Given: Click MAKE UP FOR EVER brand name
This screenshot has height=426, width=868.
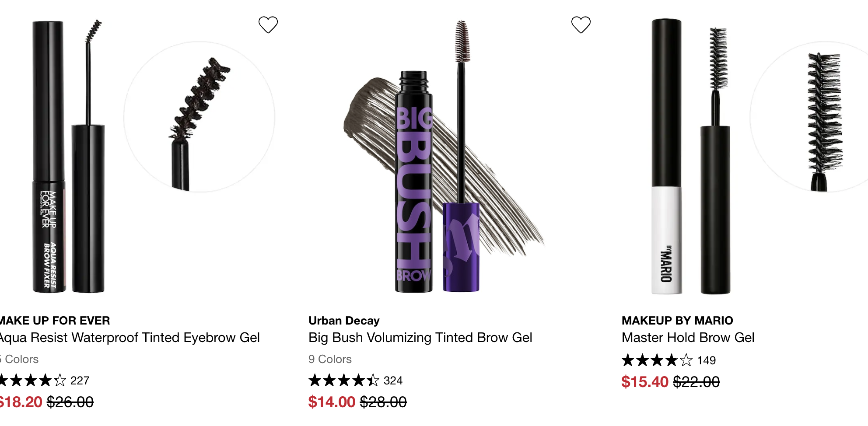Looking at the screenshot, I should coord(54,321).
